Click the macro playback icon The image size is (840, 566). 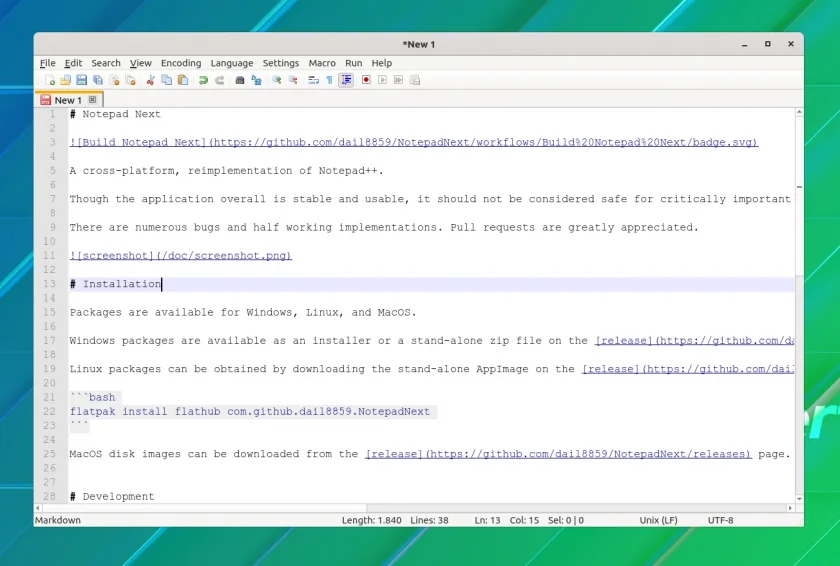[382, 80]
